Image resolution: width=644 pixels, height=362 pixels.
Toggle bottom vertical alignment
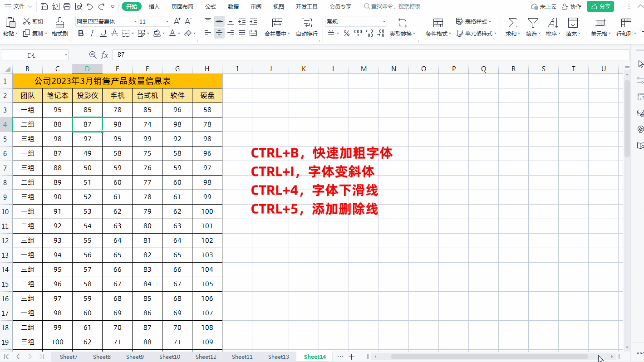click(231, 21)
